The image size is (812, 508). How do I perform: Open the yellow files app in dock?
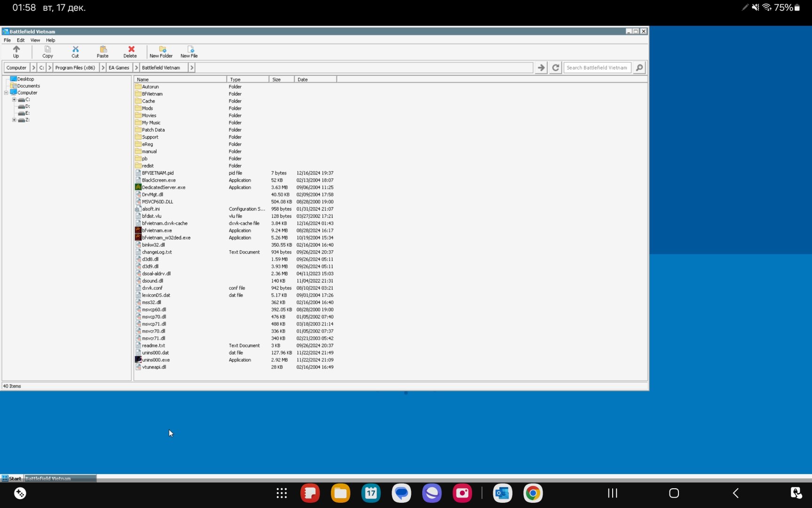pos(340,493)
